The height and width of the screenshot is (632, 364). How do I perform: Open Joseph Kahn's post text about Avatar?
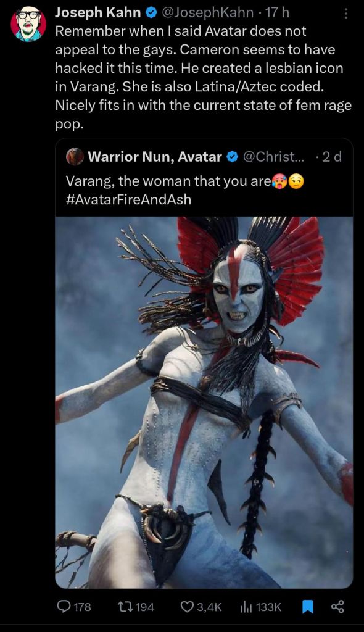pos(203,77)
